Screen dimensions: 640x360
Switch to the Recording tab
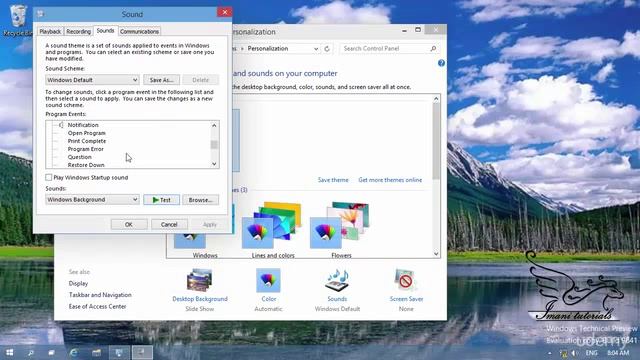pos(78,31)
